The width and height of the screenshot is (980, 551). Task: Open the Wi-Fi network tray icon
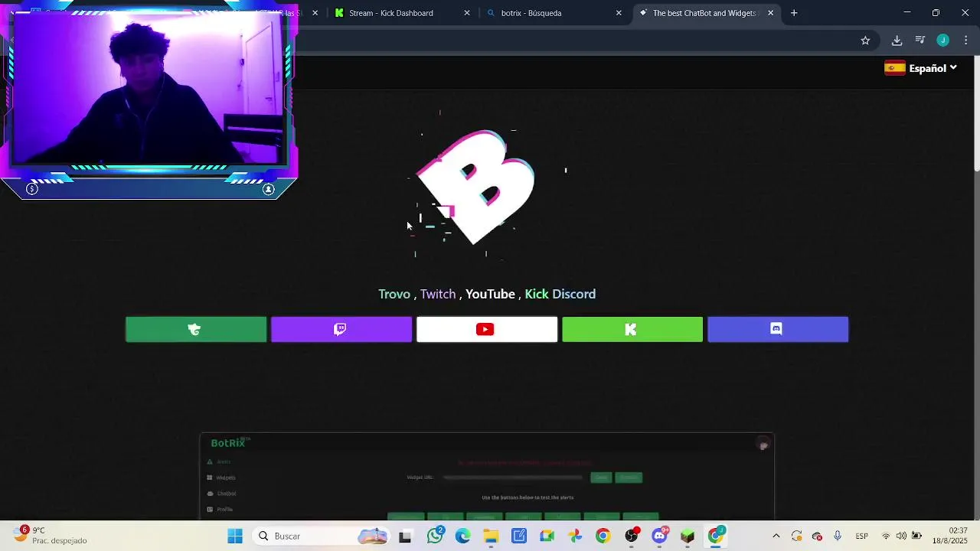click(x=886, y=536)
